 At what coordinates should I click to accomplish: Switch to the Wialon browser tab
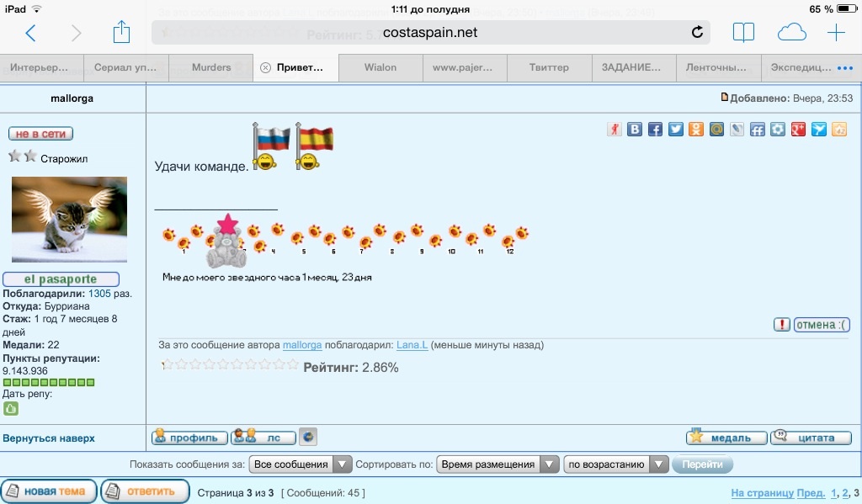click(380, 67)
